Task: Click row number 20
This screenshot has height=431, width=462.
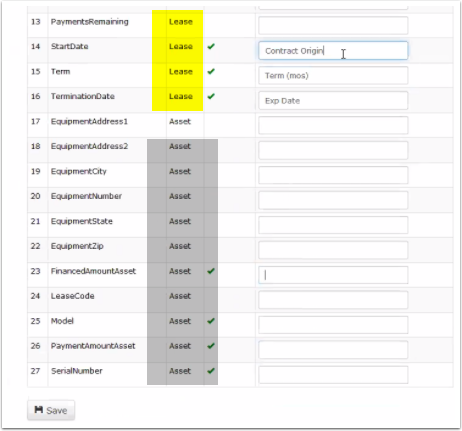Action: pyautogui.click(x=36, y=196)
